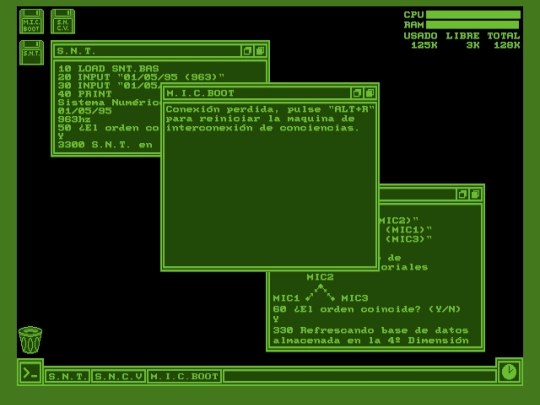Click the MIC3 node label in diagram

(x=354, y=298)
